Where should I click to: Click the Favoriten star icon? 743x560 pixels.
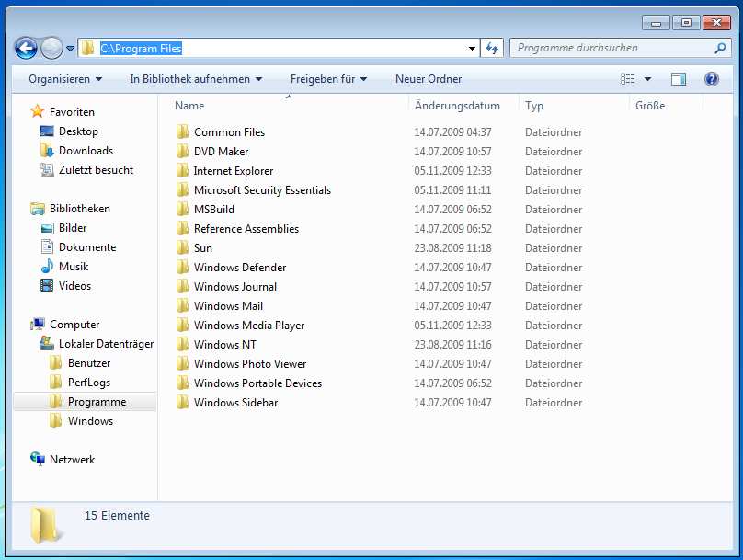pyautogui.click(x=37, y=111)
